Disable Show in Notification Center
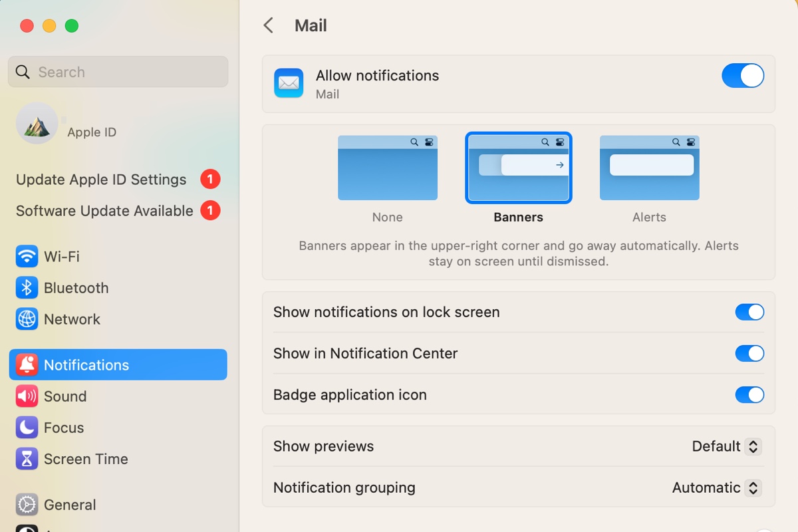 coord(750,353)
